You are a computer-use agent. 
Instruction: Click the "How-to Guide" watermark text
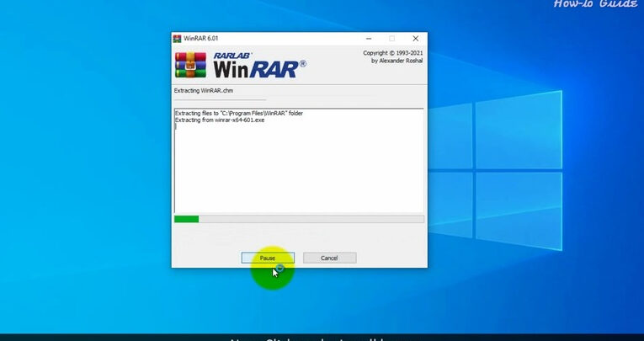click(x=595, y=4)
